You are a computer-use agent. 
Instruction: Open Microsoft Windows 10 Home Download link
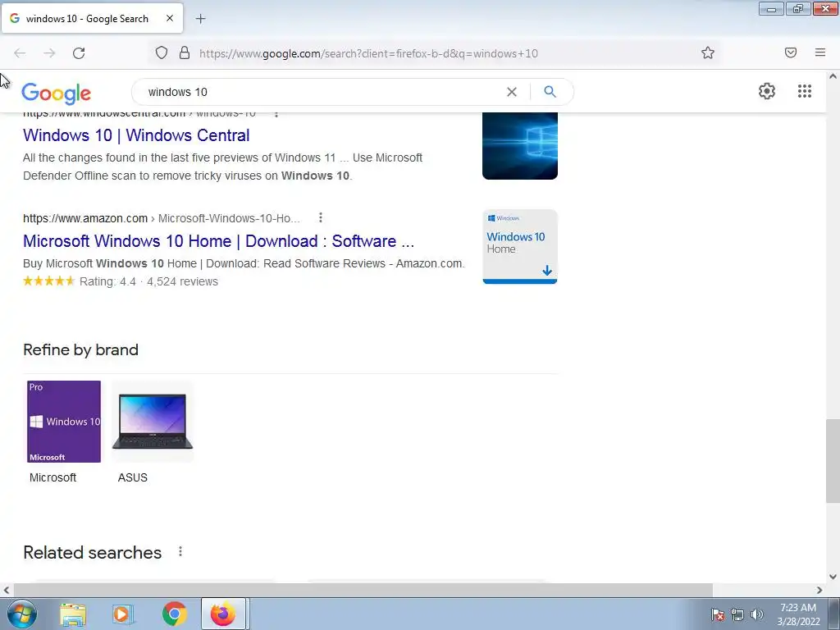(218, 241)
